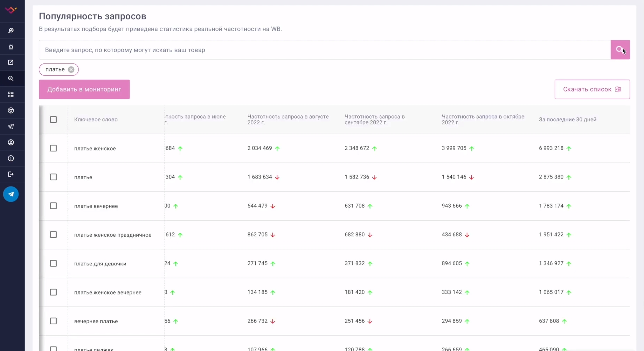
Task: Click value '3 999 705' in October column
Action: click(454, 148)
